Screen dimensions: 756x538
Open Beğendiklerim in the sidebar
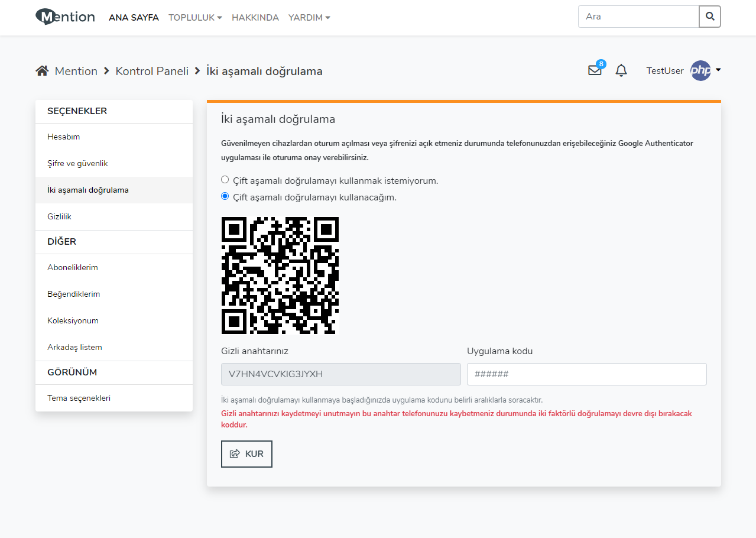tap(114, 294)
